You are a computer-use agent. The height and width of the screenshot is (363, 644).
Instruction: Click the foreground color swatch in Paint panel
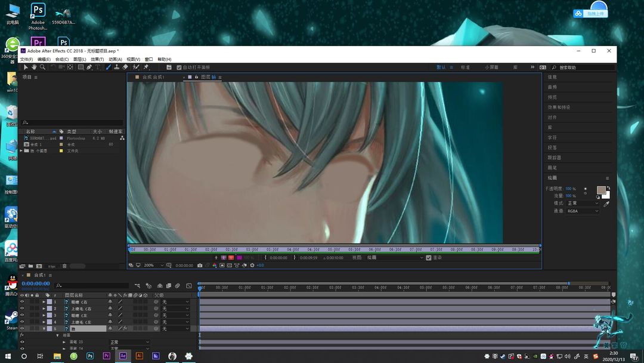coord(601,190)
